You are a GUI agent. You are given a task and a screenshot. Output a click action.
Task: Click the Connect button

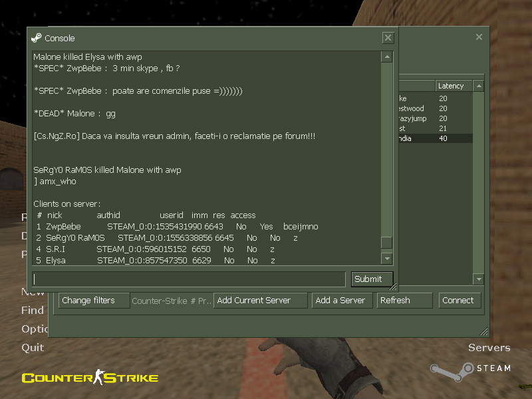458,301
